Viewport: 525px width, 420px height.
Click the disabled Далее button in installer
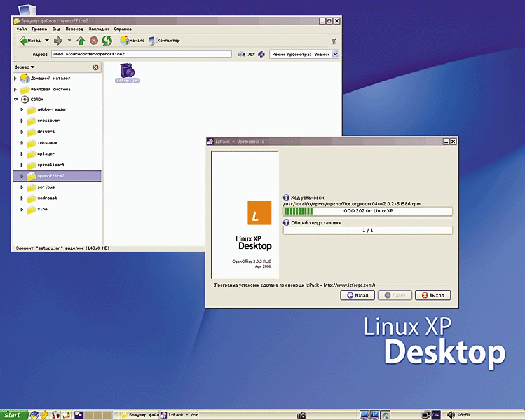[x=395, y=295]
